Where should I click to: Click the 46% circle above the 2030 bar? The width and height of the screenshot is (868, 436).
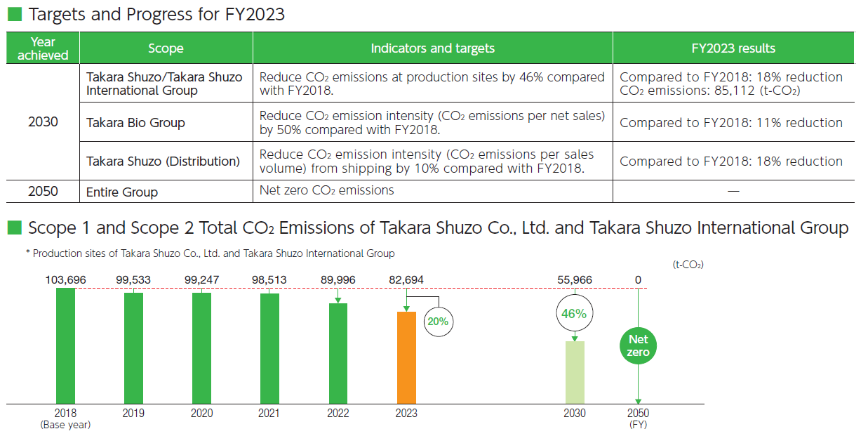(574, 314)
